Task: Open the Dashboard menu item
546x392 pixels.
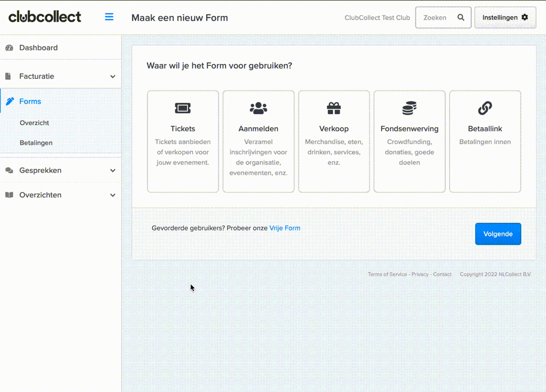Action: click(x=61, y=48)
